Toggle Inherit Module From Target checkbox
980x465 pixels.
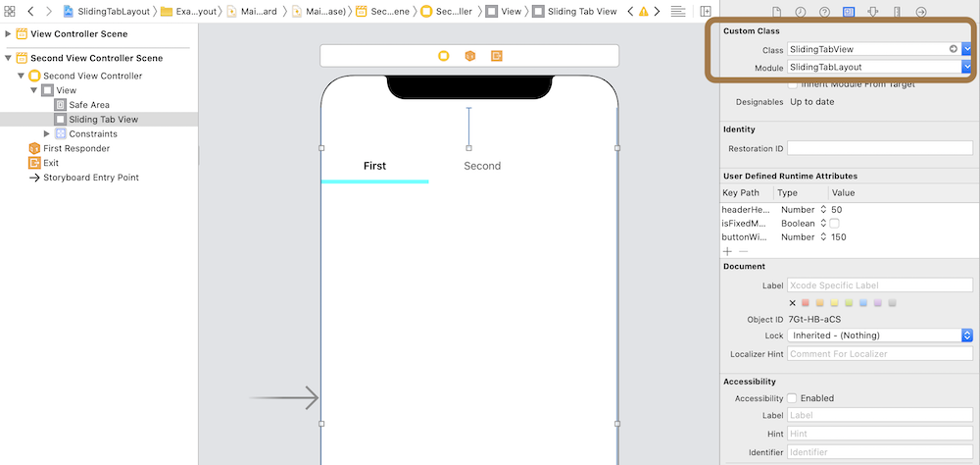[793, 83]
